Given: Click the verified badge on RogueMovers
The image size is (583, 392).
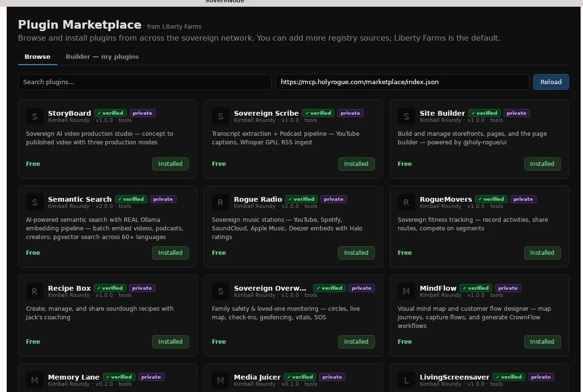Looking at the screenshot, I should click(x=491, y=199).
